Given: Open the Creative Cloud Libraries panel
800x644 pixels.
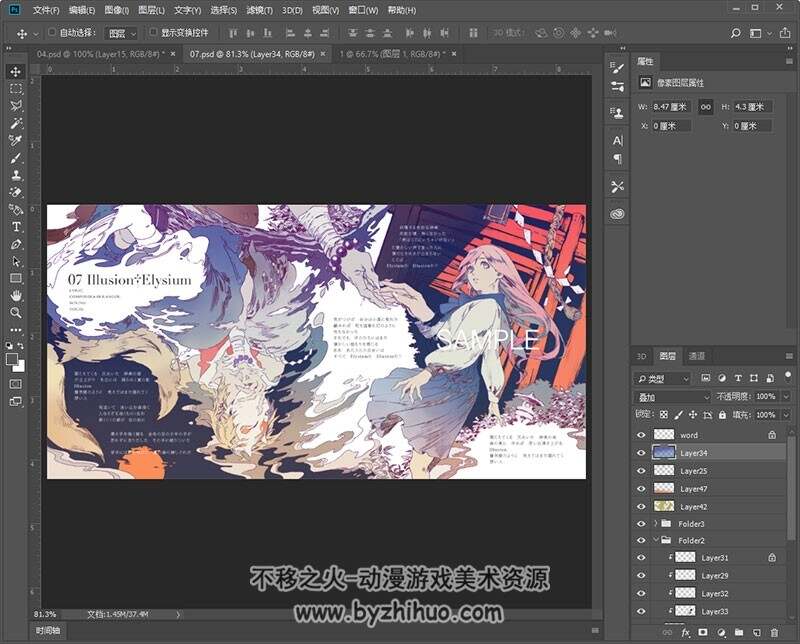Looking at the screenshot, I should pos(617,214).
